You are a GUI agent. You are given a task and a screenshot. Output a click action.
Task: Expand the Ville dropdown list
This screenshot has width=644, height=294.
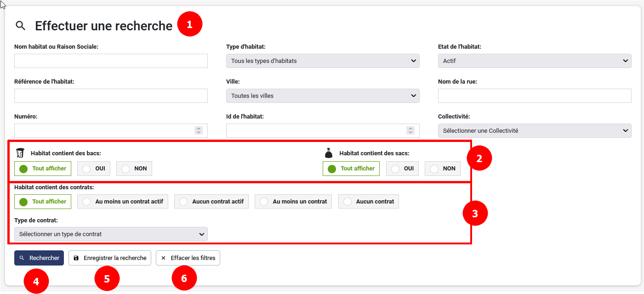(323, 96)
